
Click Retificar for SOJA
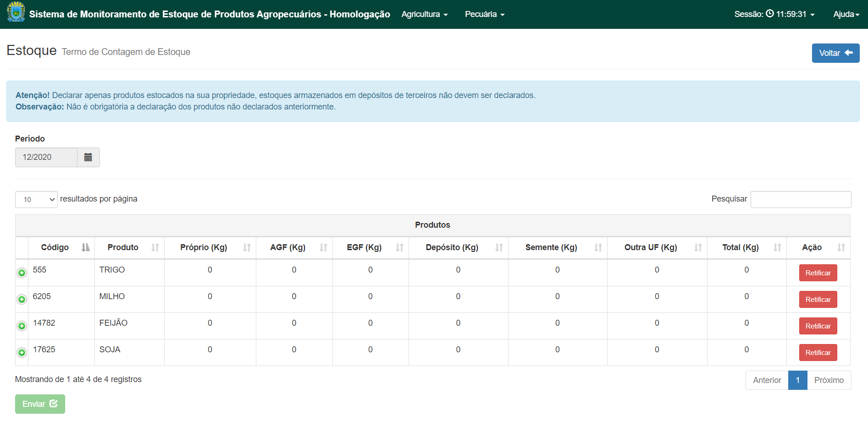818,353
